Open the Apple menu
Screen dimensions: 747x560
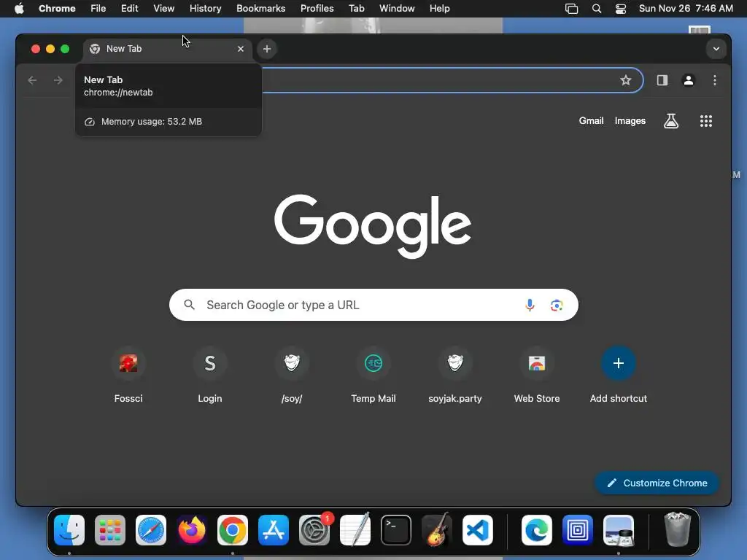19,9
